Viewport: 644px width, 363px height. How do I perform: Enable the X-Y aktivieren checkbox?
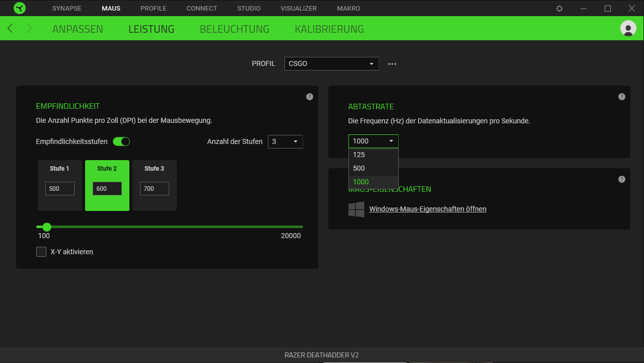(41, 252)
